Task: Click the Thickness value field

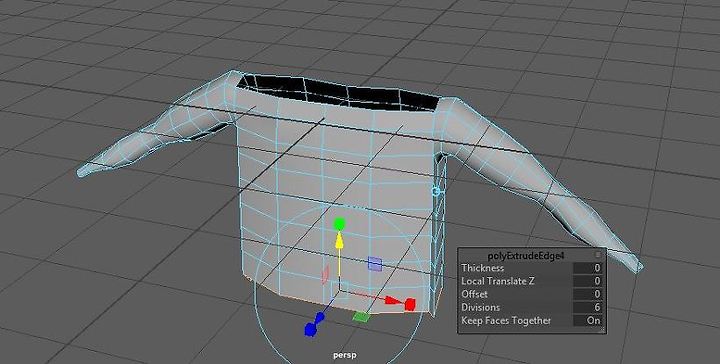Action: point(587,268)
